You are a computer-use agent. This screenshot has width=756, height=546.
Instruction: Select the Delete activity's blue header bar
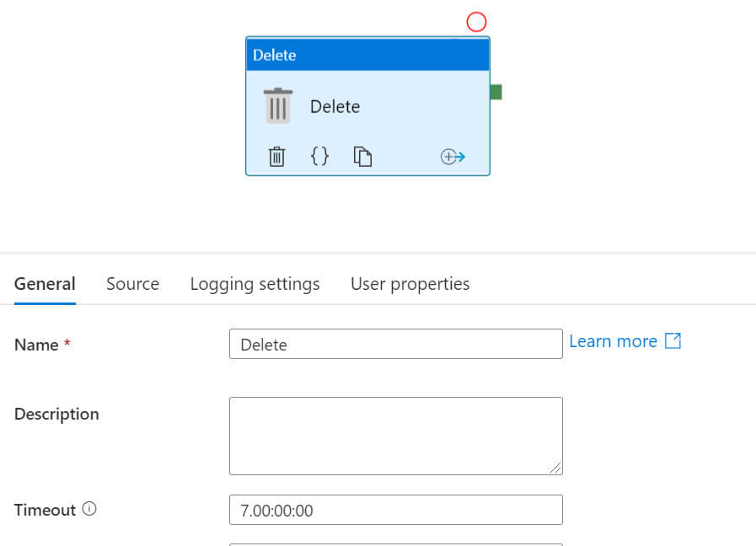[x=367, y=55]
